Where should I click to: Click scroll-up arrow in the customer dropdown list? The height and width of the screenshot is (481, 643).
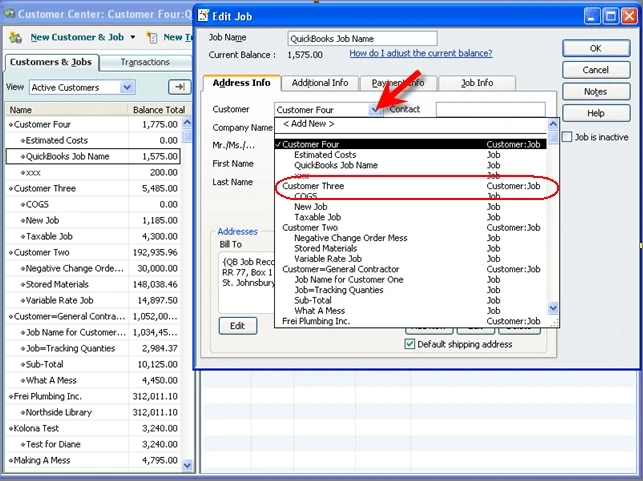click(x=553, y=124)
